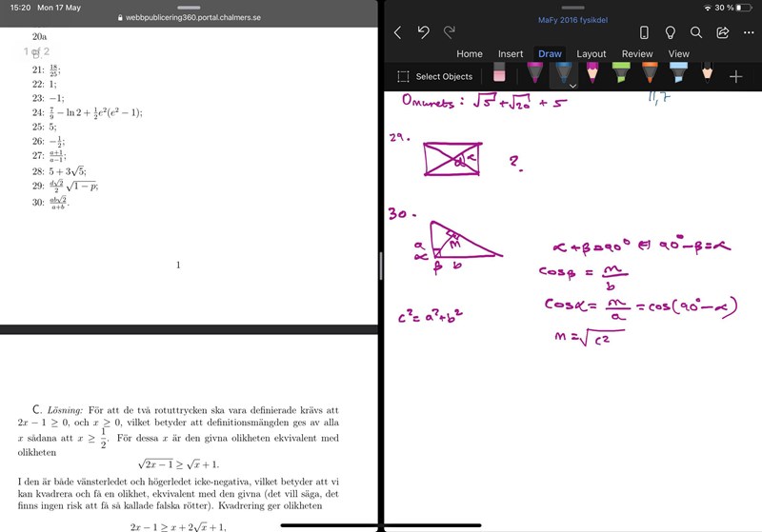Pick the first magenta pen
The height and width of the screenshot is (532, 762).
click(x=534, y=75)
